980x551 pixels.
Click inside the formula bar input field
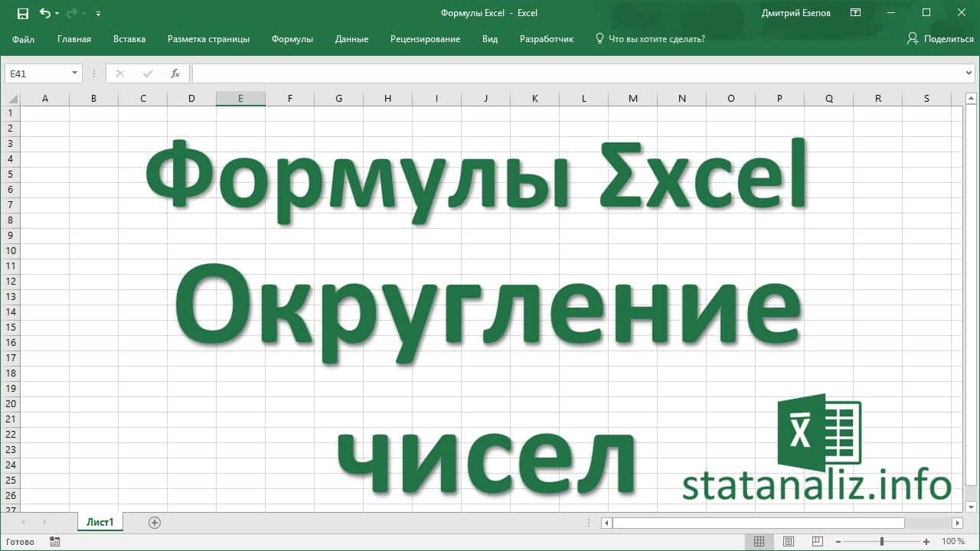tap(574, 73)
